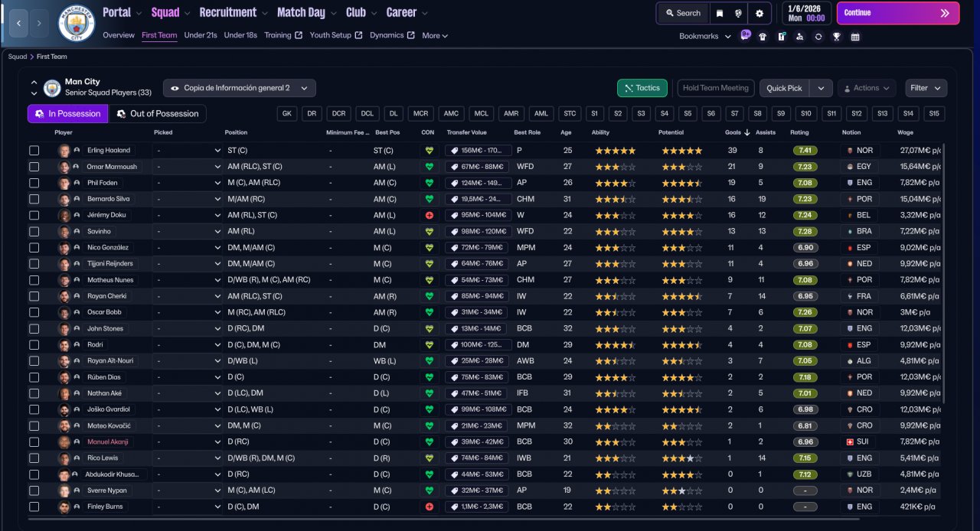980x531 pixels.
Task: Open the Copia de Información general 2 dropdown
Action: point(240,88)
